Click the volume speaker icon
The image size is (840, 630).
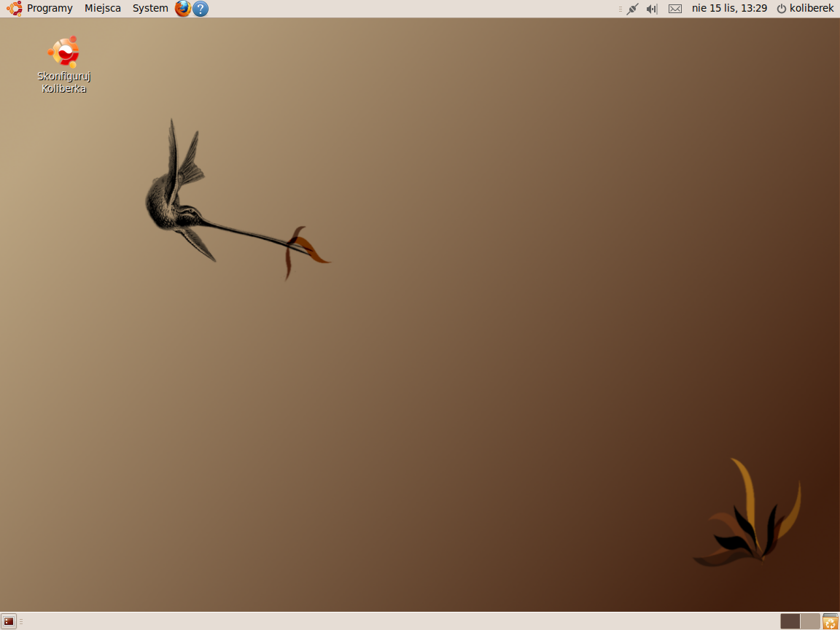tap(652, 9)
